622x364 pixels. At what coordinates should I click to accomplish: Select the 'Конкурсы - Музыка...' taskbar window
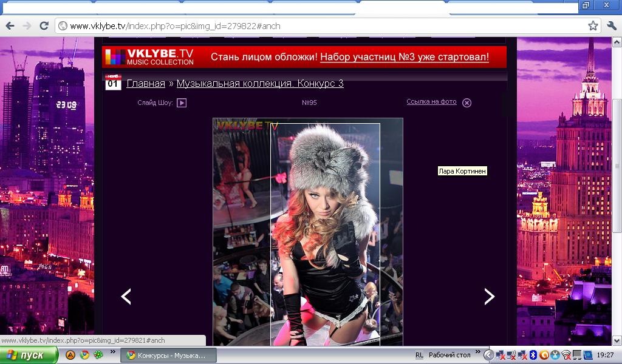pos(169,356)
